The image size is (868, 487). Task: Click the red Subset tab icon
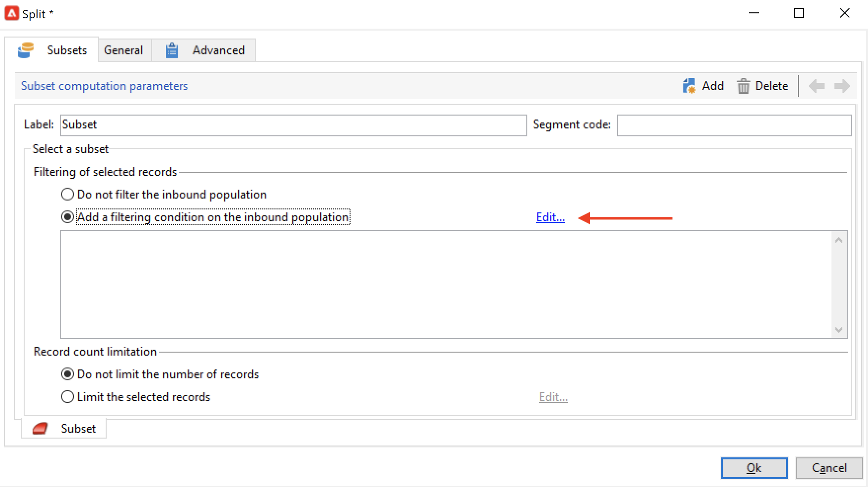click(x=40, y=428)
